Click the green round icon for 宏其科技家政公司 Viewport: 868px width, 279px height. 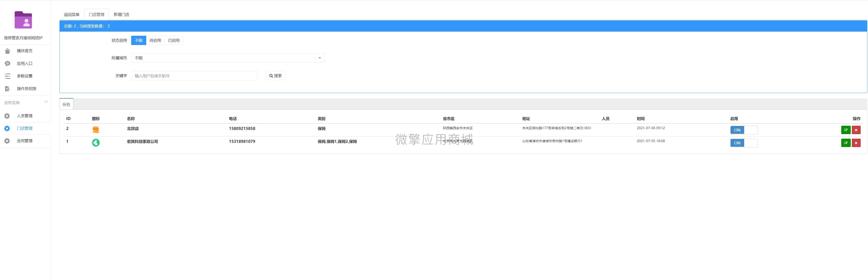tap(96, 142)
